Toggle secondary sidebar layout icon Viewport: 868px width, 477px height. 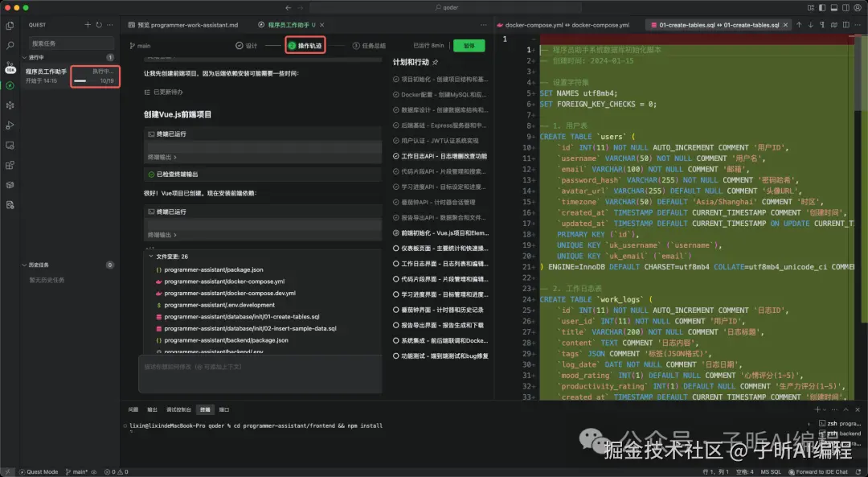pyautogui.click(x=845, y=8)
